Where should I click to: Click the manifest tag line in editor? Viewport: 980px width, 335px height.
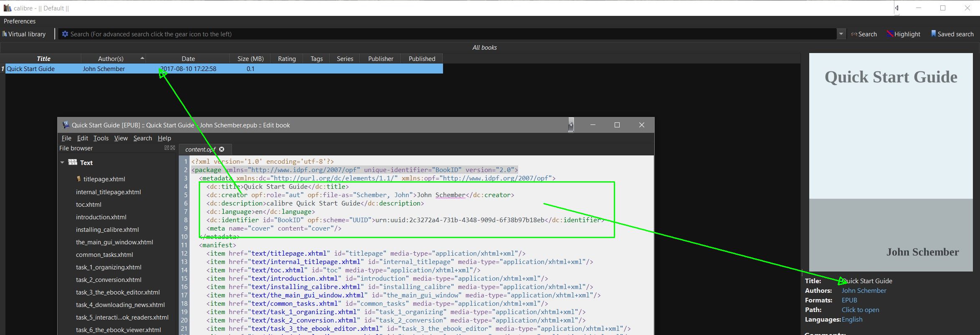[x=217, y=245]
